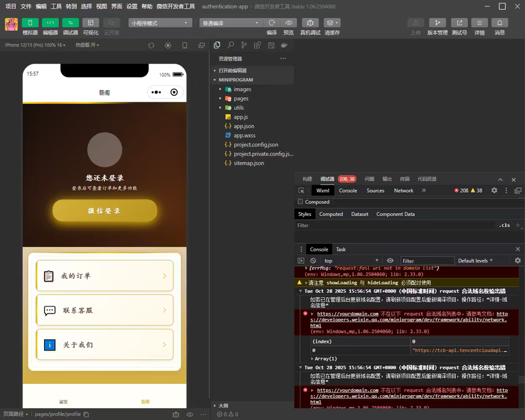This screenshot has width=525, height=420.
Task: Open the source control branch icon in the sidebar
Action: (x=243, y=45)
